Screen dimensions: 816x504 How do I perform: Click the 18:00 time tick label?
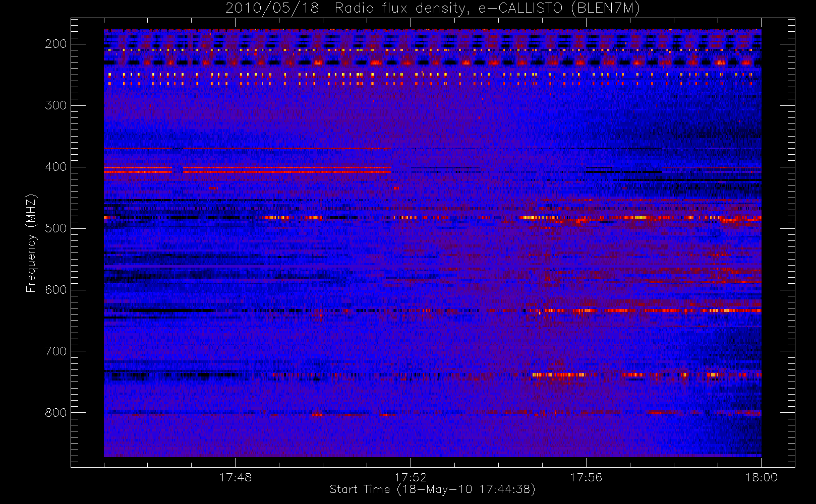[762, 477]
